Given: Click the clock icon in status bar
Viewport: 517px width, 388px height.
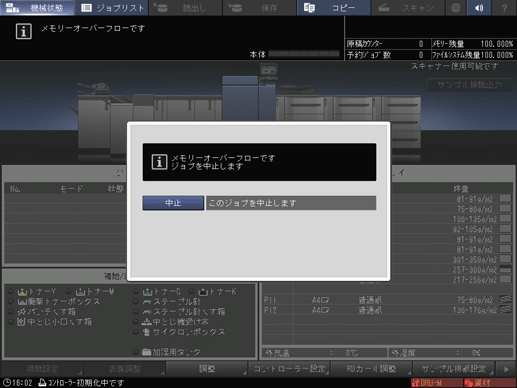Looking at the screenshot, I should pos(7,383).
